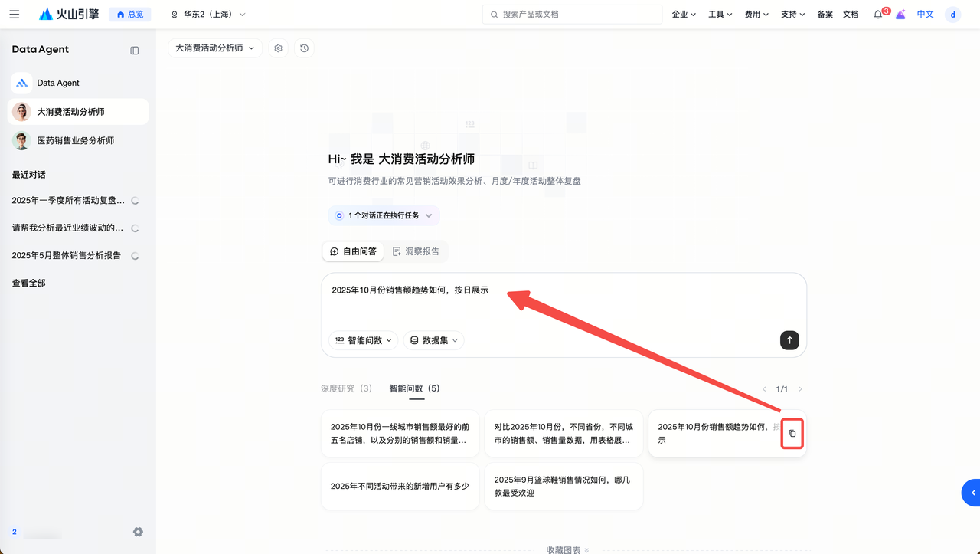Viewport: 980px width, 554px height.
Task: Go to next page of suggested questions
Action: 800,389
